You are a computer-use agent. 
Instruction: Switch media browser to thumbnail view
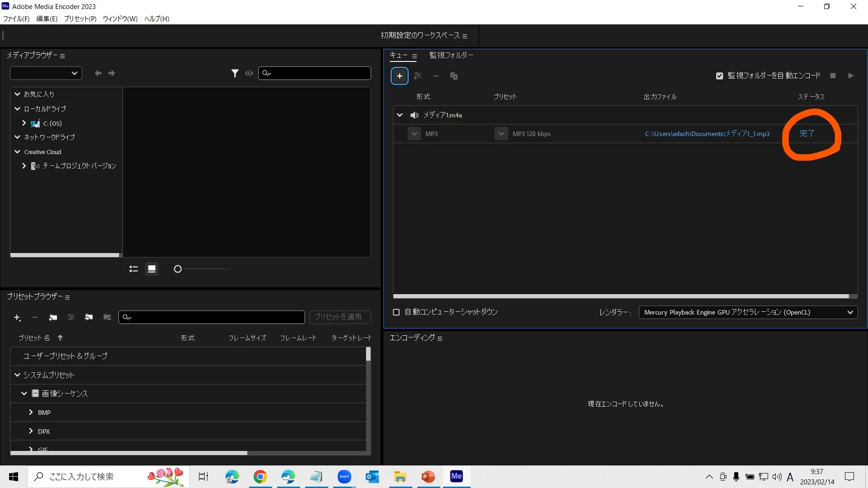point(152,269)
